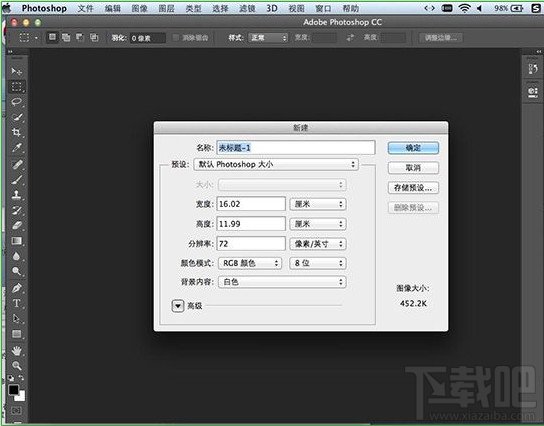Click the 存储预设 button
This screenshot has height=426, width=544.
[413, 188]
